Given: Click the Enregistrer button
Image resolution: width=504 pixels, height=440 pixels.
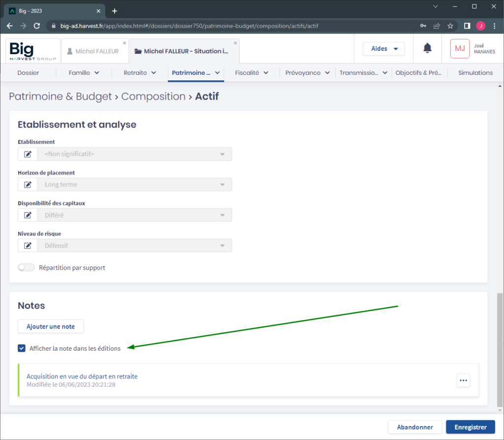Looking at the screenshot, I should pyautogui.click(x=470, y=427).
